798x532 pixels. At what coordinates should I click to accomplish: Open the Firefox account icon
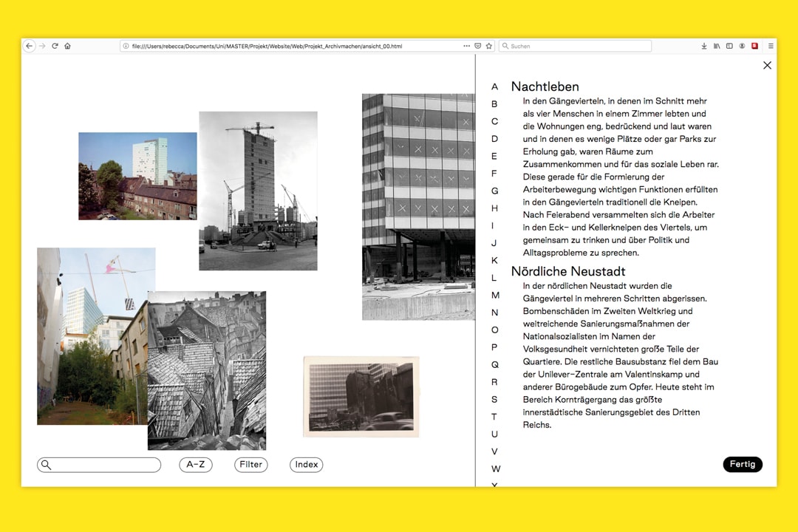[x=742, y=46]
